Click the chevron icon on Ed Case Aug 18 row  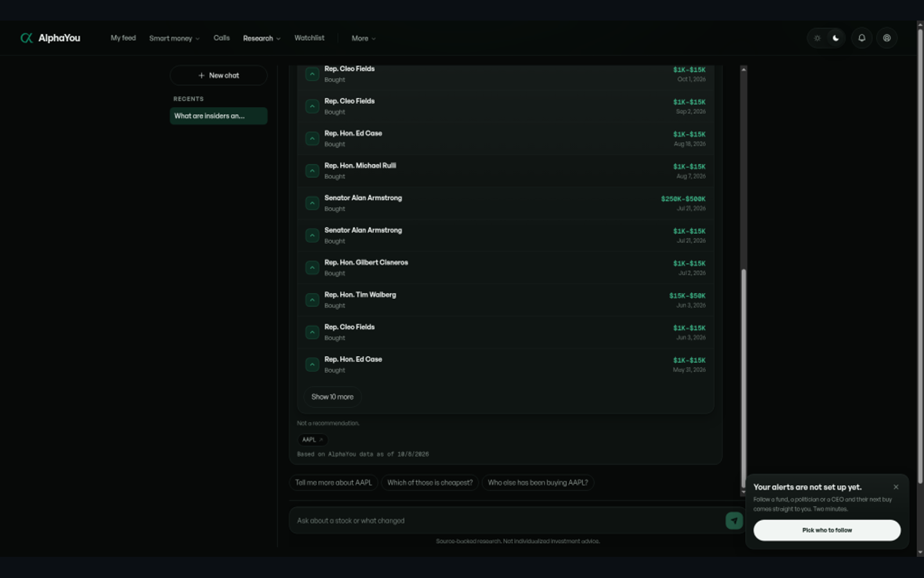click(312, 138)
